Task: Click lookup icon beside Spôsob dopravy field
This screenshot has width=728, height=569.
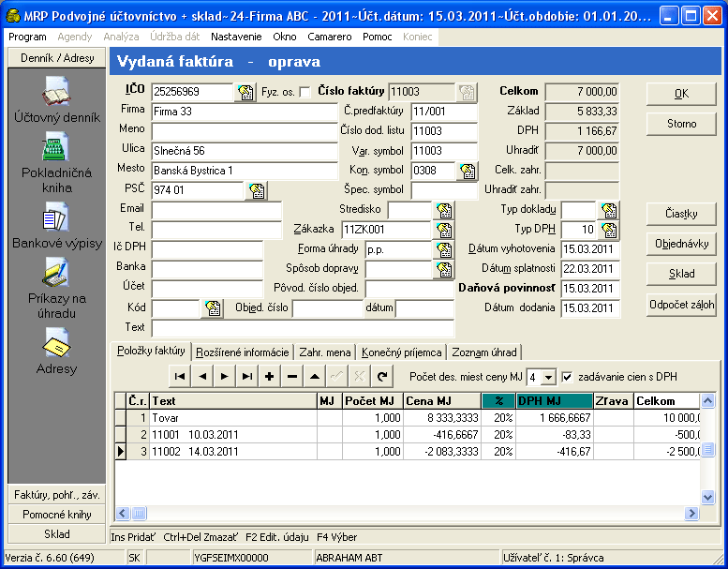Action: pyautogui.click(x=444, y=269)
